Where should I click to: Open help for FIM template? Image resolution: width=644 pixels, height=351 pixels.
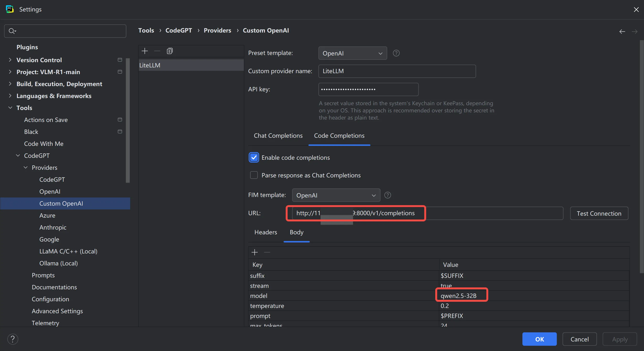(x=387, y=195)
